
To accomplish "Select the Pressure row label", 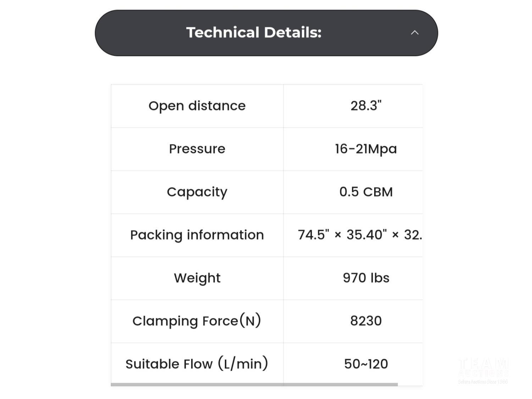I will [197, 149].
